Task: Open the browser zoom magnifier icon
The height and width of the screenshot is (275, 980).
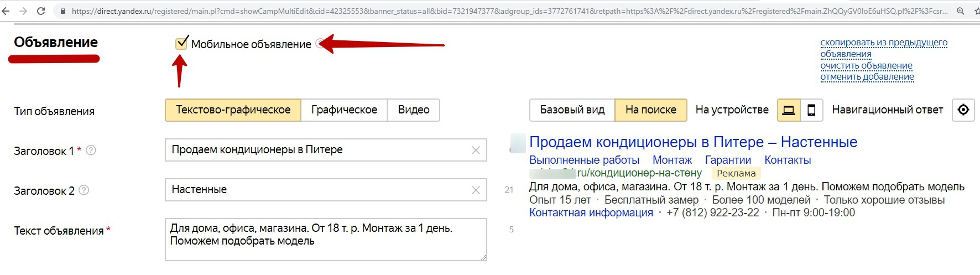Action: pyautogui.click(x=961, y=11)
